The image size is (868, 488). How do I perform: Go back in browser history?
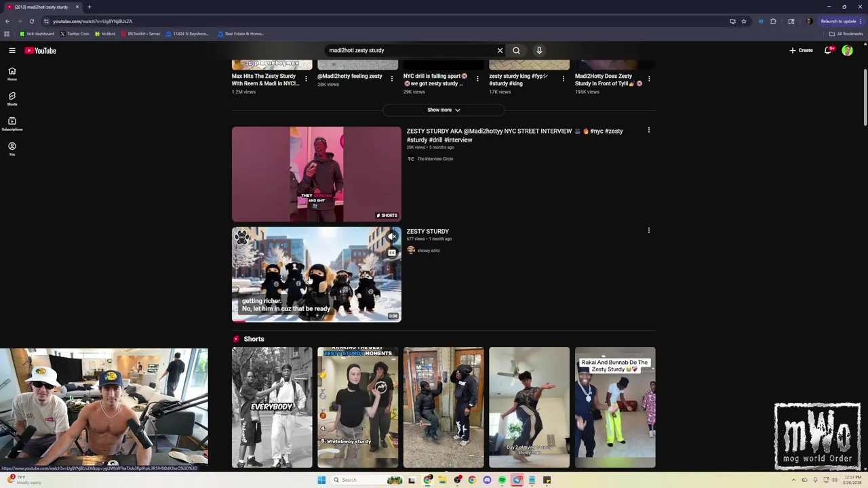point(7,21)
